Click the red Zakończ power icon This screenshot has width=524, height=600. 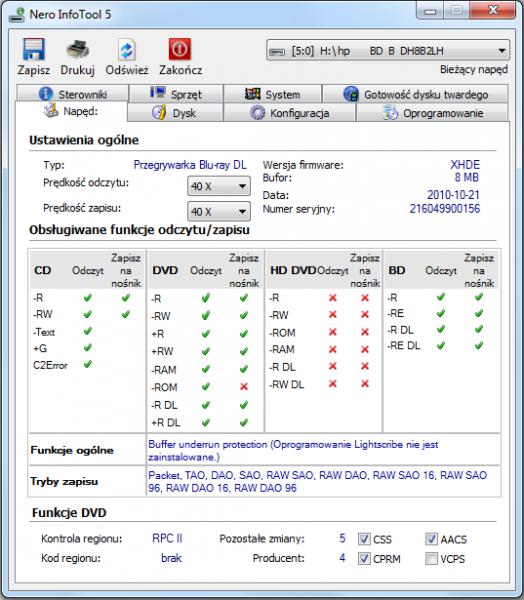[180, 49]
